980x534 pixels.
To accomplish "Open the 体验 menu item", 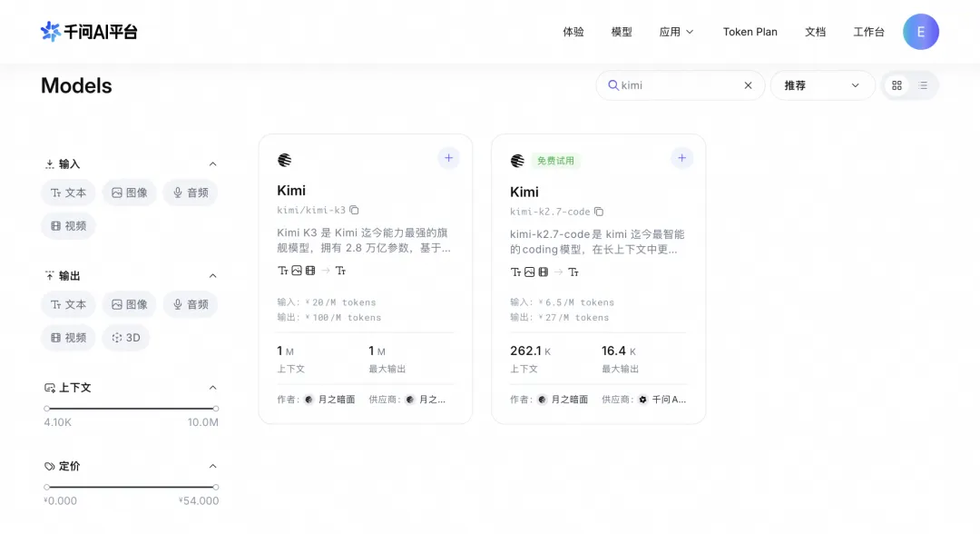I will 573,32.
